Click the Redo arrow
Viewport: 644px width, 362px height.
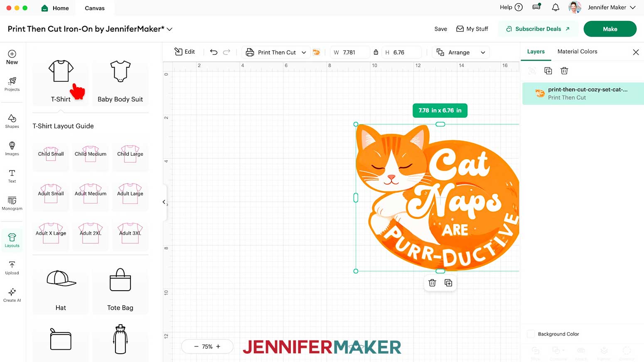point(226,52)
